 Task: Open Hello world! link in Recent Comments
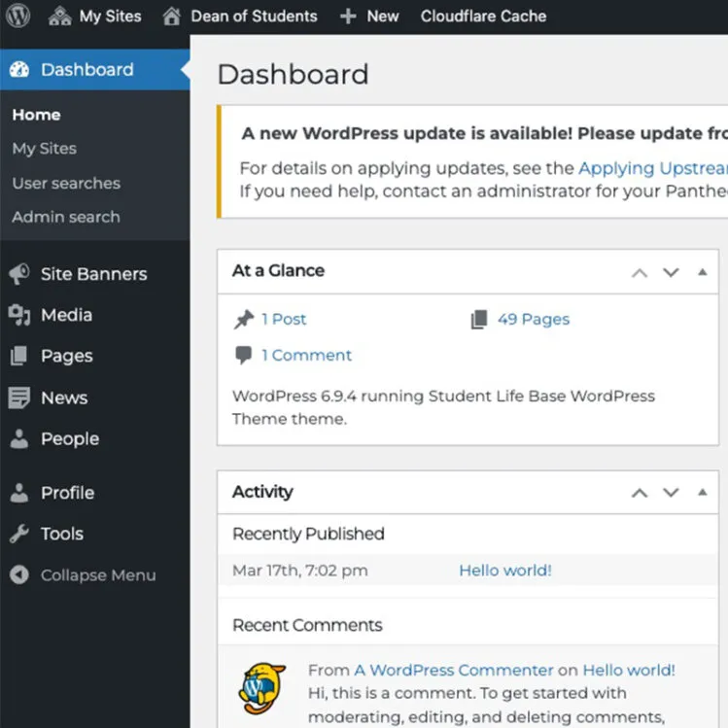(x=629, y=670)
